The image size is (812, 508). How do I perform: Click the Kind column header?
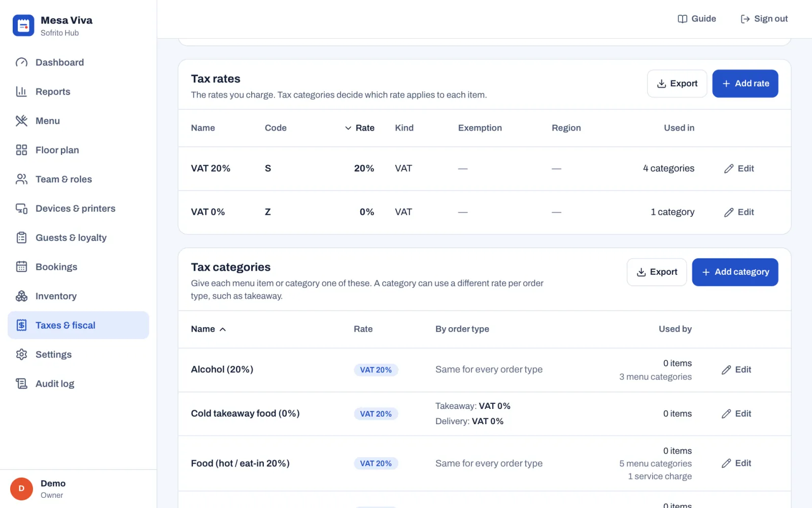(x=404, y=128)
